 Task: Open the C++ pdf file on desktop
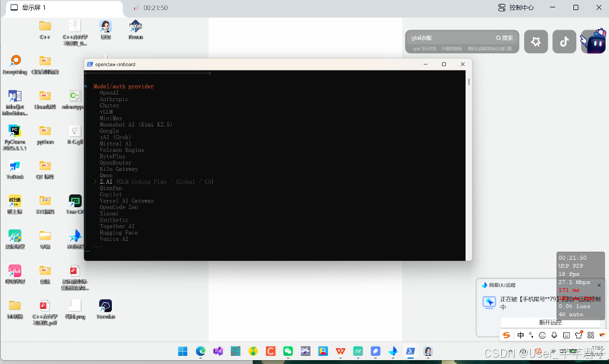[x=44, y=313]
